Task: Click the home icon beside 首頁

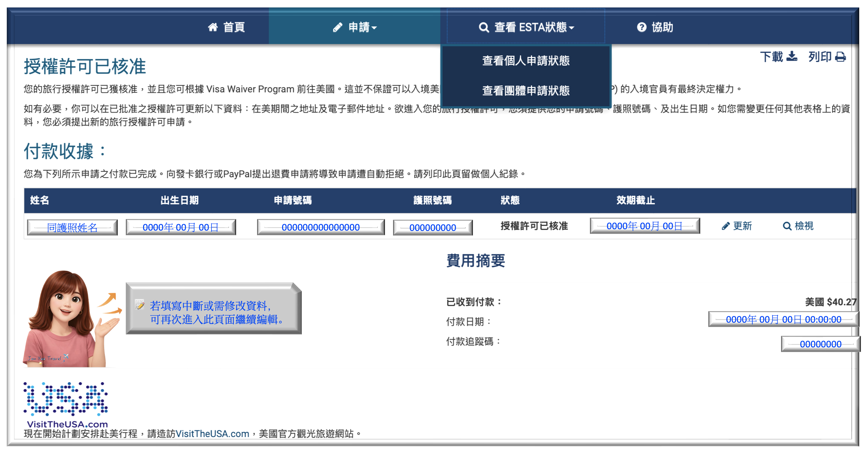Action: point(213,27)
